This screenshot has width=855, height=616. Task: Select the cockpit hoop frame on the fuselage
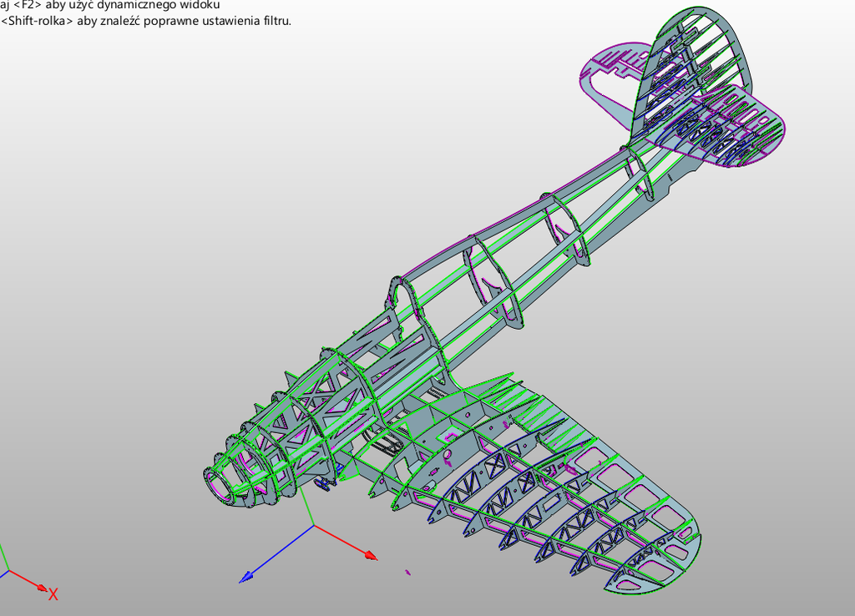point(404,299)
